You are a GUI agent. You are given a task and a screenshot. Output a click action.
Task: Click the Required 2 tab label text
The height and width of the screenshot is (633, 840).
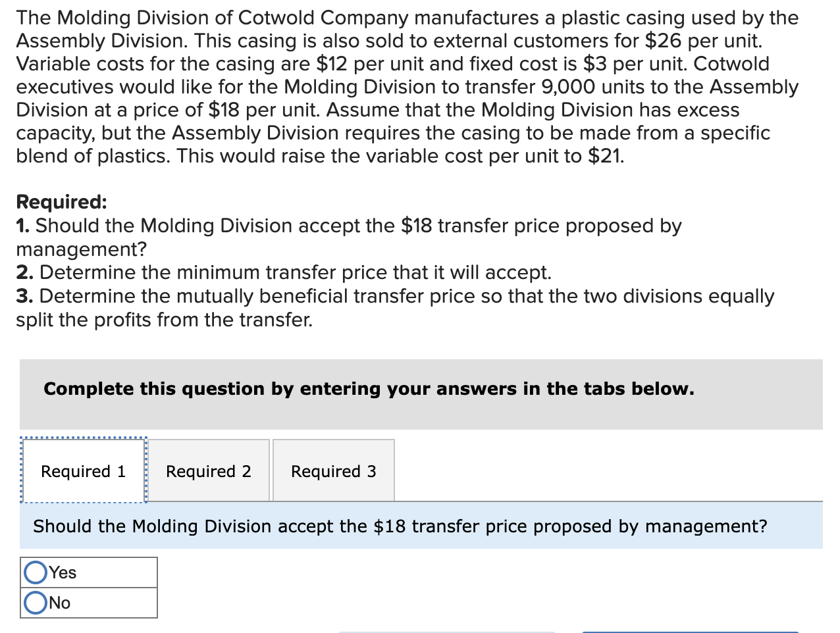pyautogui.click(x=209, y=471)
